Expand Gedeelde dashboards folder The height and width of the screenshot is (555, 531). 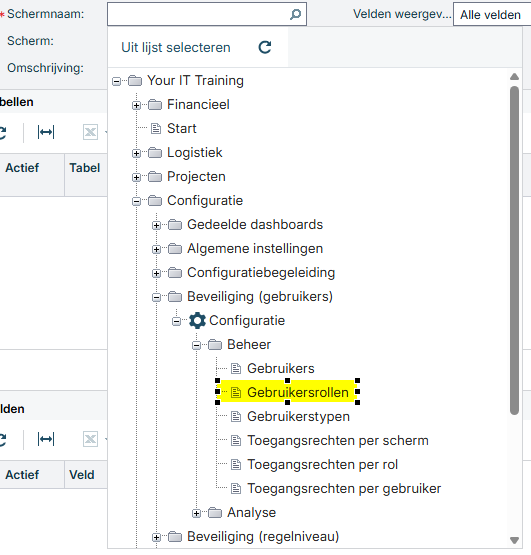point(156,225)
